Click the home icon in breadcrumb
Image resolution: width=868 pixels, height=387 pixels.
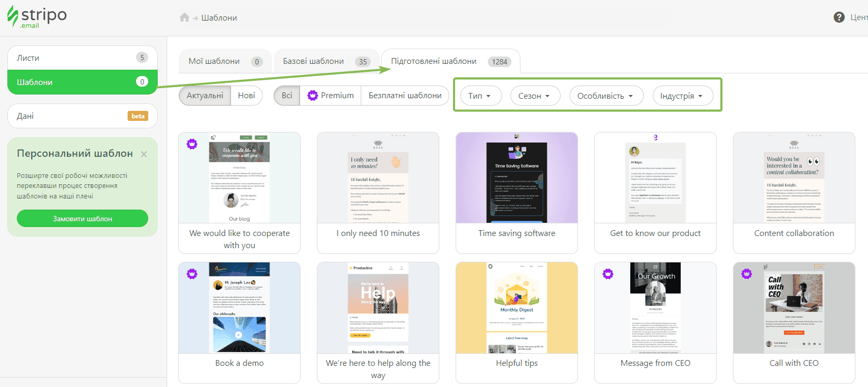tap(184, 17)
